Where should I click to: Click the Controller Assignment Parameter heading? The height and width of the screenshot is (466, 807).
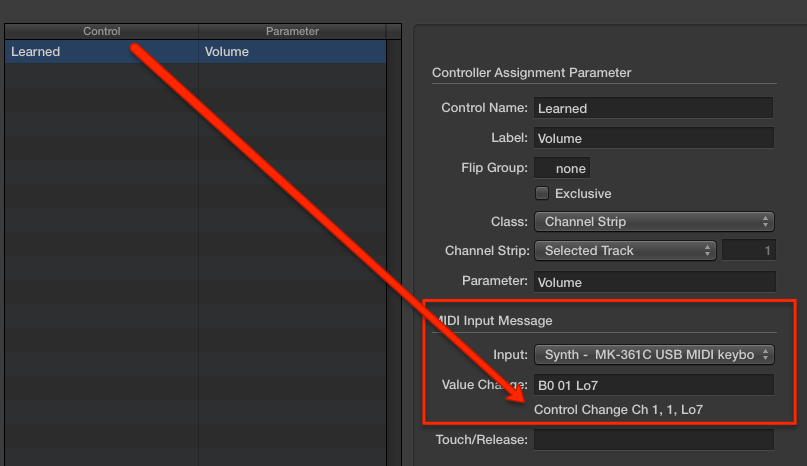tap(531, 73)
